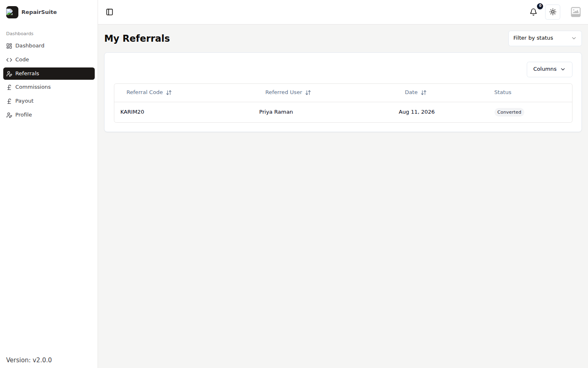
Task: Click Status column header
Action: tap(503, 92)
